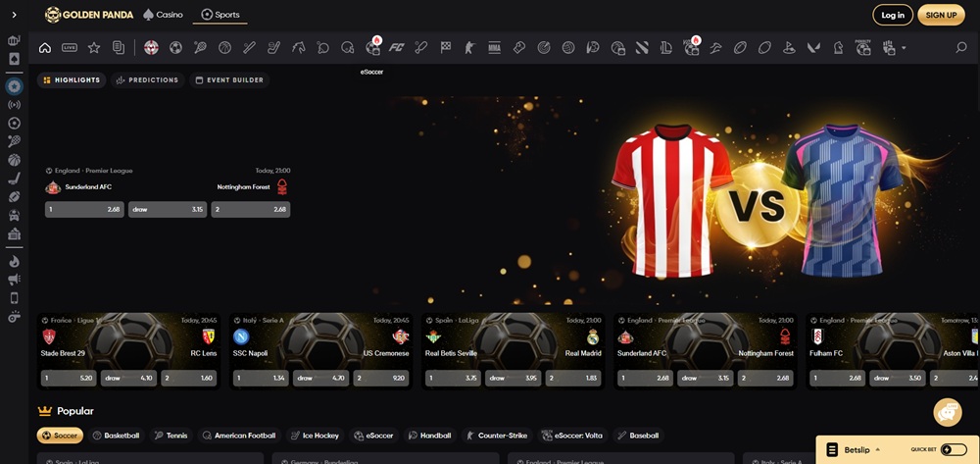
Task: Open the search magnifier icon
Action: coord(961,47)
